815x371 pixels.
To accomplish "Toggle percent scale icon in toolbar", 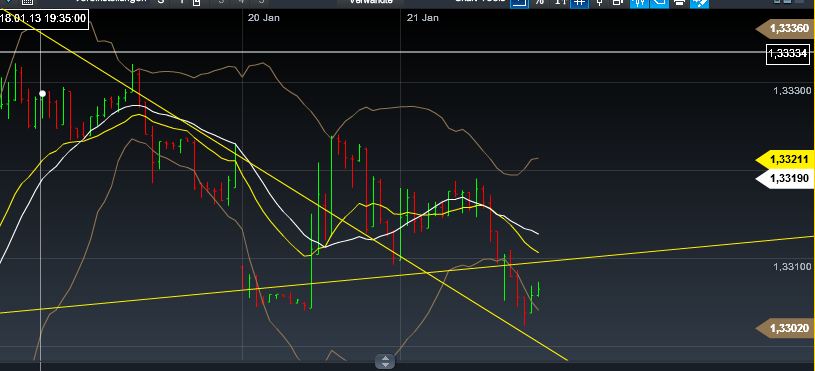I will [x=540, y=2].
